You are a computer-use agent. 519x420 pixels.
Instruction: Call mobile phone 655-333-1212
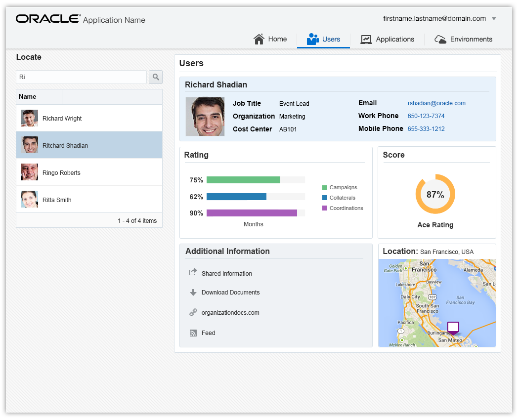coord(426,129)
